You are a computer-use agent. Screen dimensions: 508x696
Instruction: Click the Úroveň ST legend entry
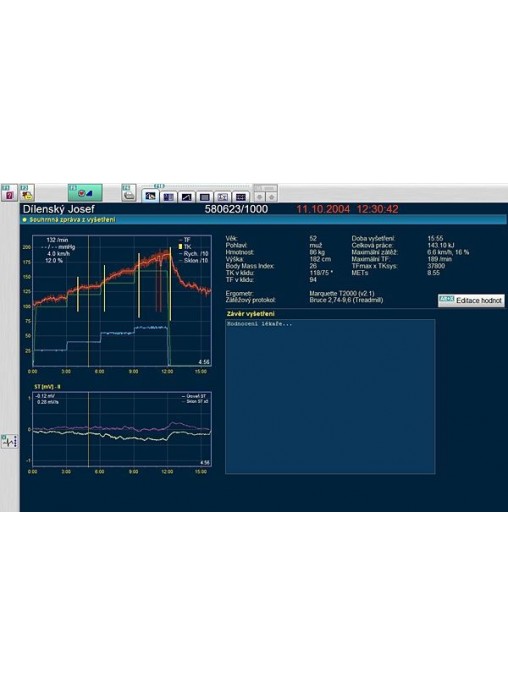[194, 396]
